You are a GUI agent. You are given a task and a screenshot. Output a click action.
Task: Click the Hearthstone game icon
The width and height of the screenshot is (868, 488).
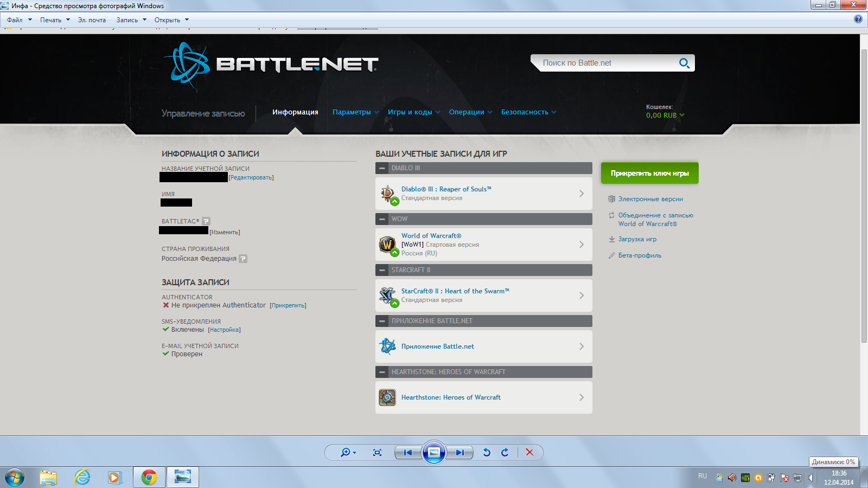click(x=387, y=397)
